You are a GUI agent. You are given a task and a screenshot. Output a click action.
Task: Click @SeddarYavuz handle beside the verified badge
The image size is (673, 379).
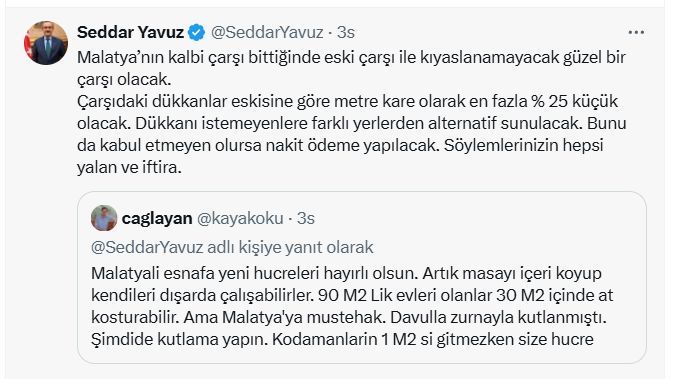tap(267, 33)
